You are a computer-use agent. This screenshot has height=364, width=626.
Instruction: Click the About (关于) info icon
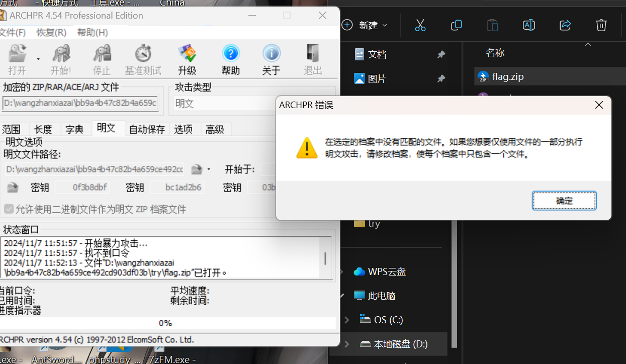tap(271, 59)
